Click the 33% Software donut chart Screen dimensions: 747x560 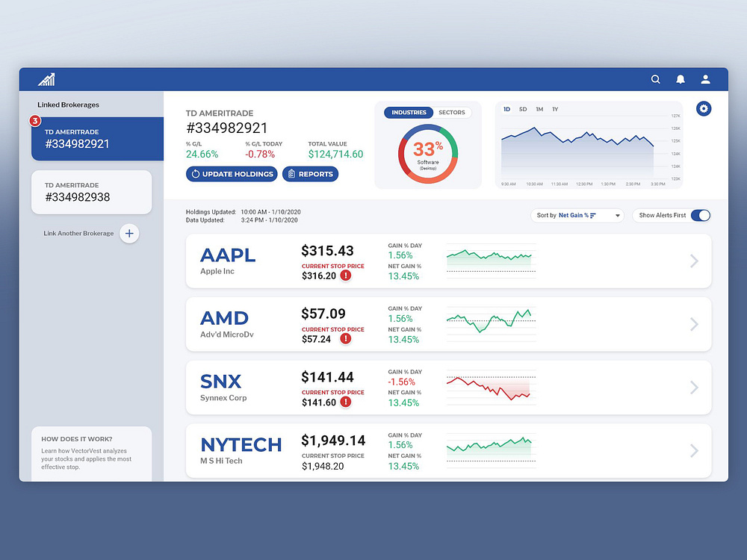pyautogui.click(x=427, y=151)
